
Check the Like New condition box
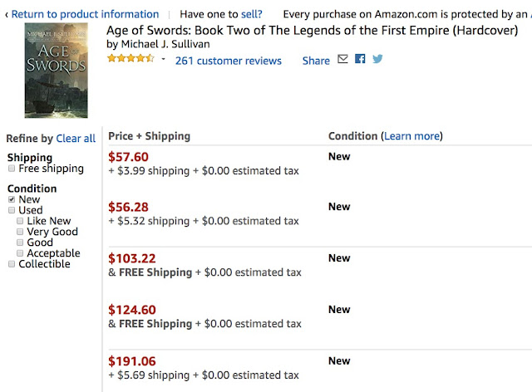tap(21, 222)
